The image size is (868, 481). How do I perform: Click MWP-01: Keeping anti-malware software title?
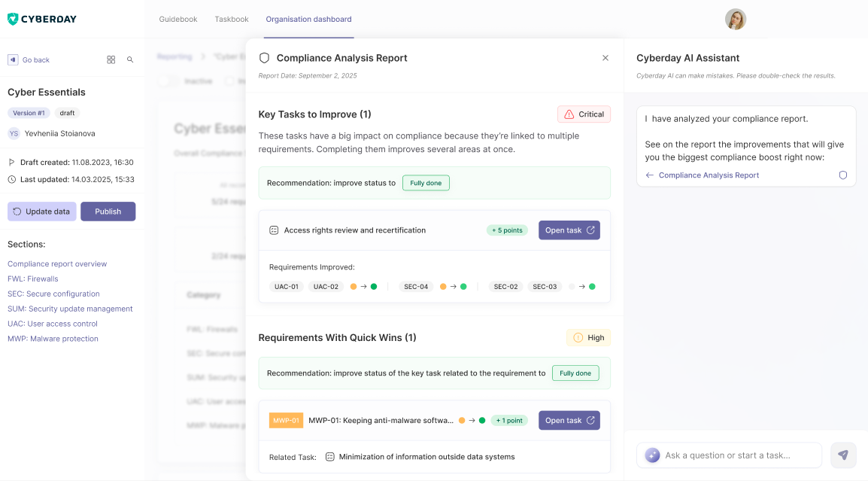(381, 421)
